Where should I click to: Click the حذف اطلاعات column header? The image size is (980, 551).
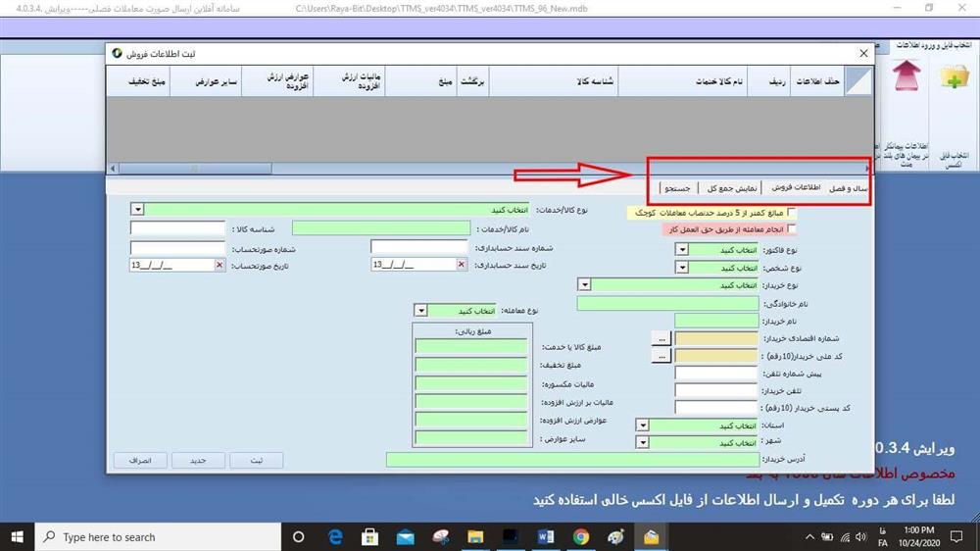tap(817, 81)
